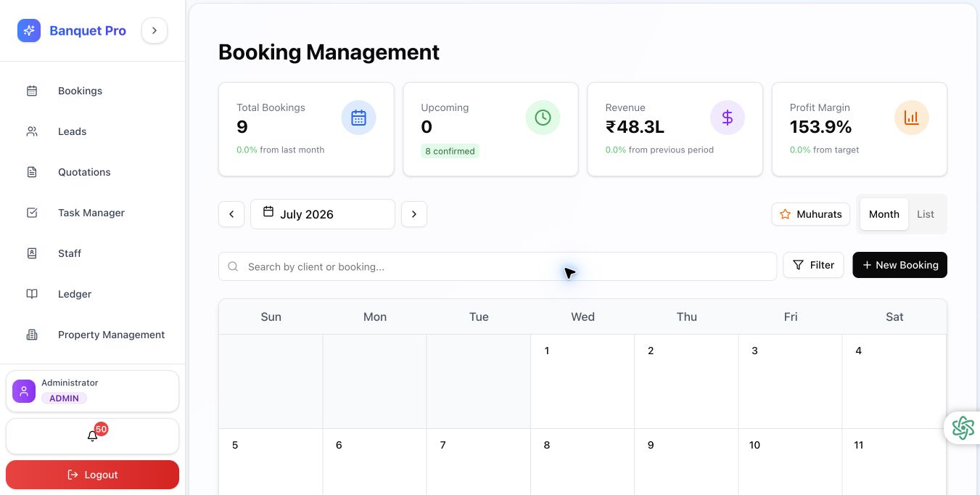980x495 pixels.
Task: Select calendar day 4
Action: (894, 381)
